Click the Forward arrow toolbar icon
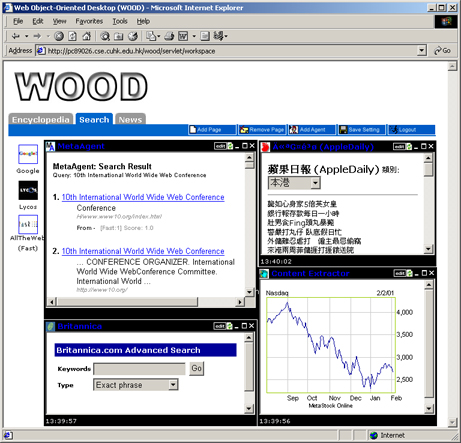Viewport: 461px width, 443px height. [37, 36]
